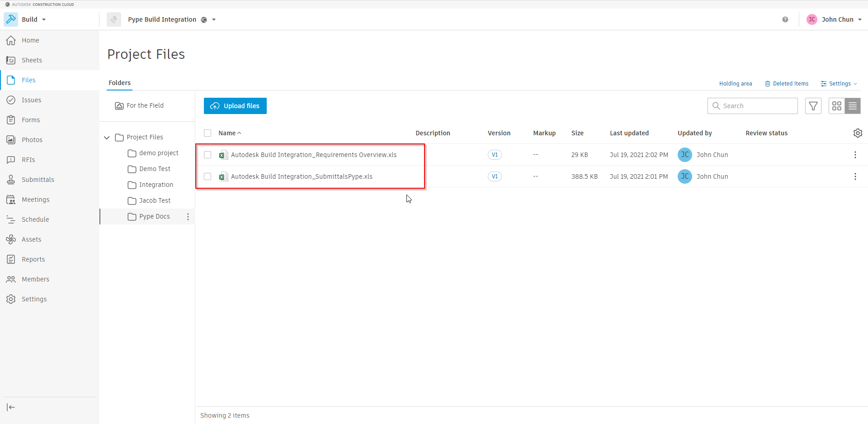The width and height of the screenshot is (868, 424).
Task: Open the Settings dropdown above the file list
Action: (839, 84)
